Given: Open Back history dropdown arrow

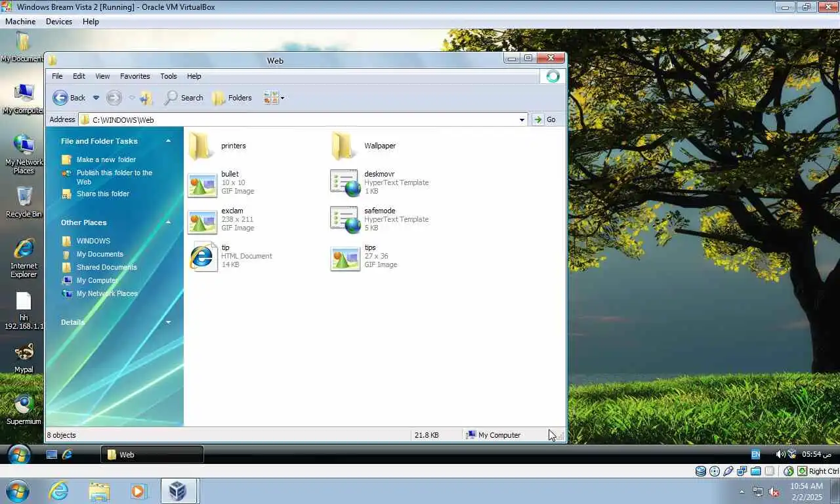Looking at the screenshot, I should pyautogui.click(x=96, y=98).
